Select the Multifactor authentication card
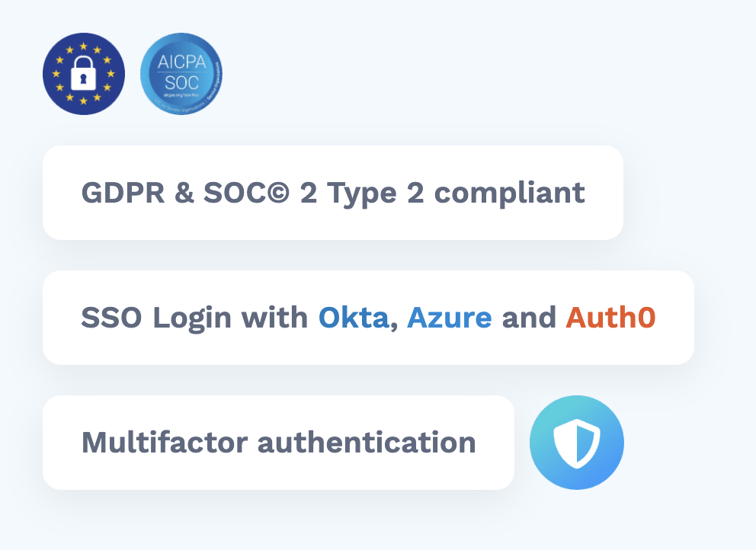Screen dimensions: 756x550 pos(278,443)
